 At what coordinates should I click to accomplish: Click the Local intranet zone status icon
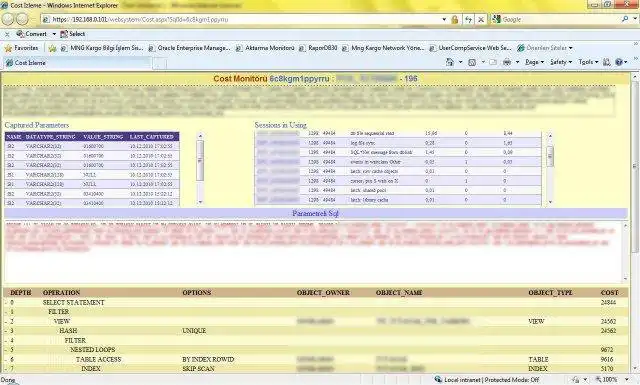point(438,380)
